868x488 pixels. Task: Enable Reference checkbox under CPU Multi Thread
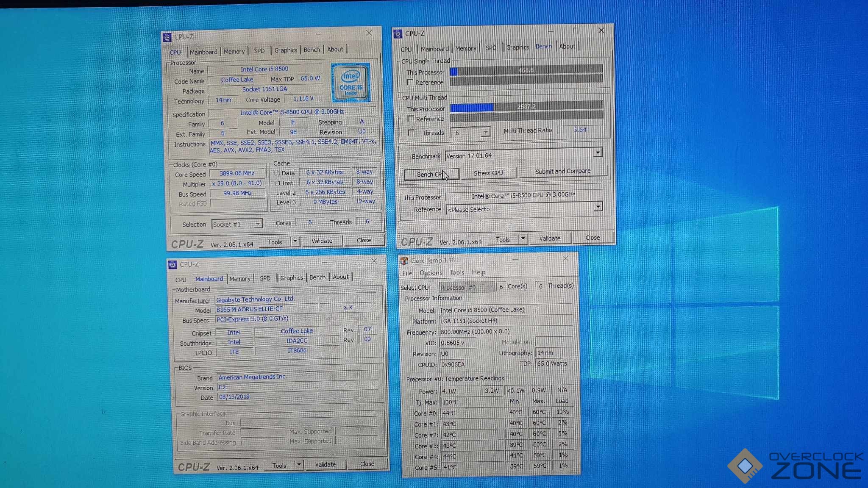coord(410,119)
